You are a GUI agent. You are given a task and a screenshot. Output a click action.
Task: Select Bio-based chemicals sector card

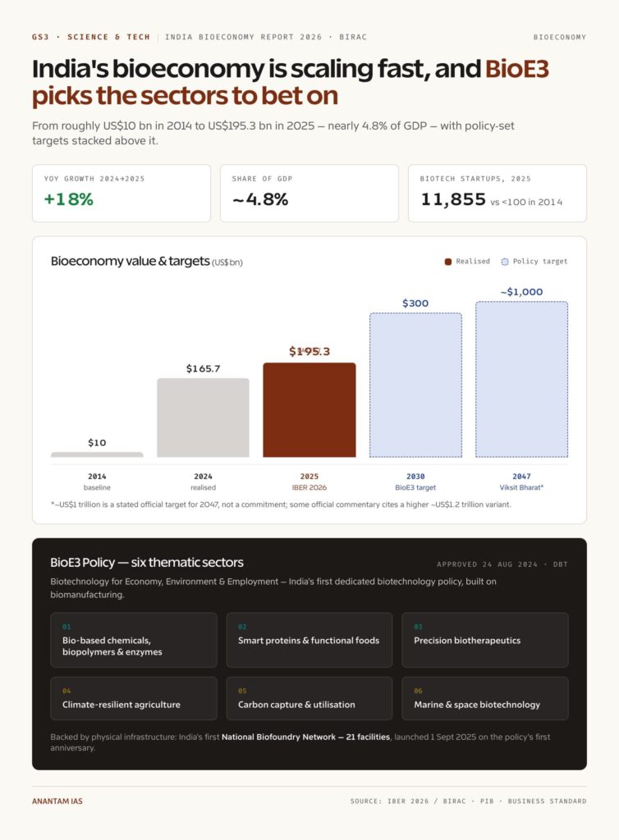(134, 640)
